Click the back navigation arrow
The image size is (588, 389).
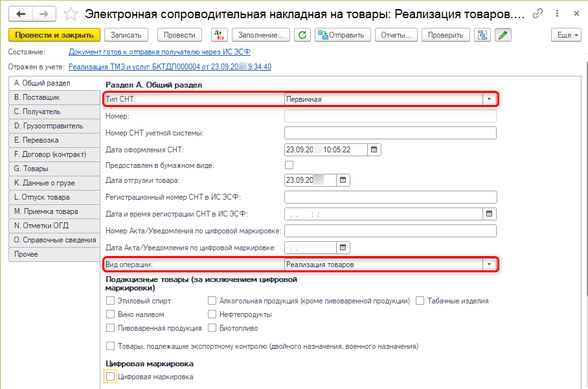pos(21,14)
